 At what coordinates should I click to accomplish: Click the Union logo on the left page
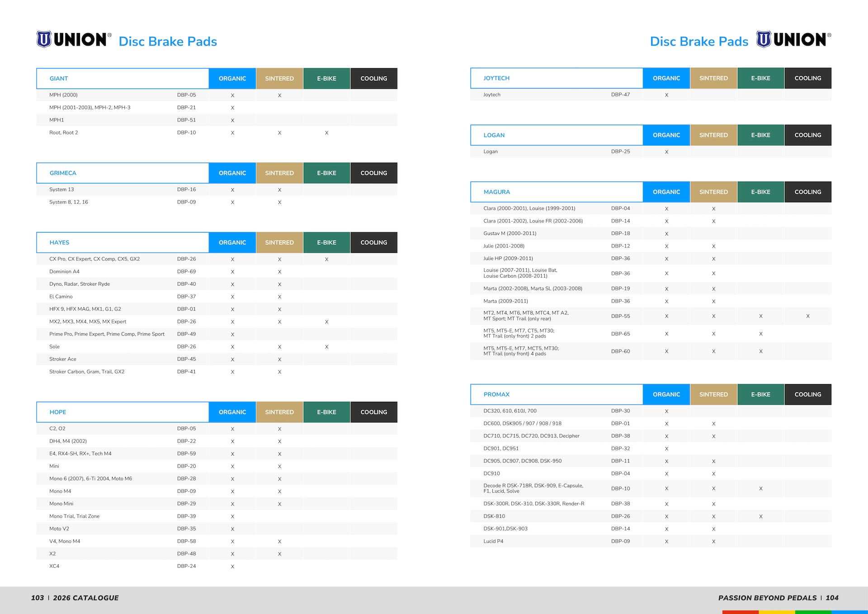(74, 40)
